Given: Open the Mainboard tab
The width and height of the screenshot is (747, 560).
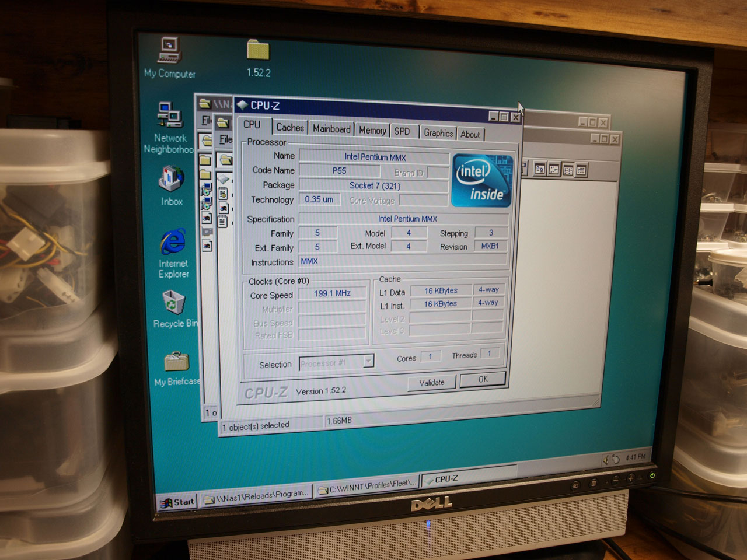Looking at the screenshot, I should (331, 129).
